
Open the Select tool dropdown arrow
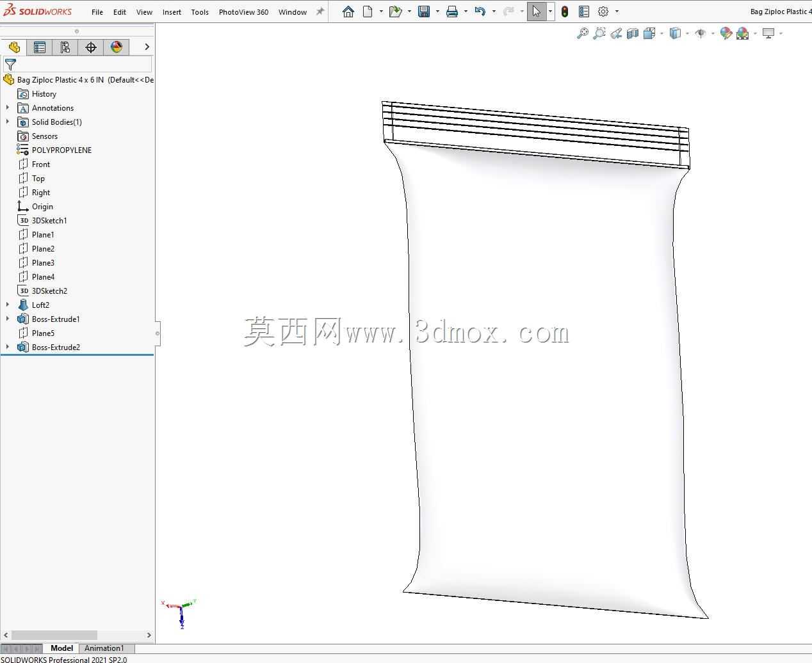point(550,12)
